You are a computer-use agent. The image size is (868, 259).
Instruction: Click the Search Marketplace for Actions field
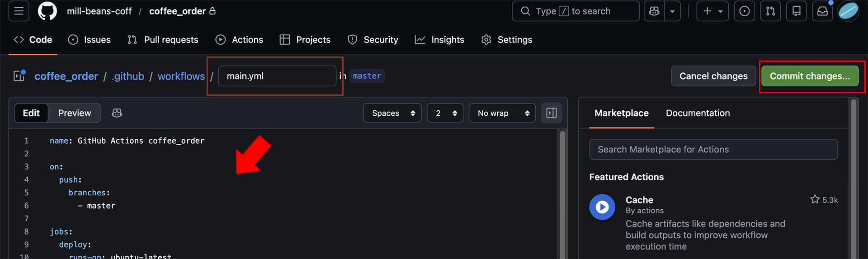[x=713, y=149]
